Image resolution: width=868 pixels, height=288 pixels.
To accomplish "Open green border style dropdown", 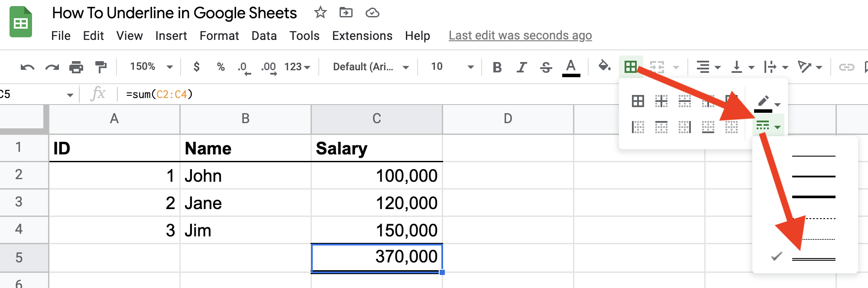I will 768,126.
